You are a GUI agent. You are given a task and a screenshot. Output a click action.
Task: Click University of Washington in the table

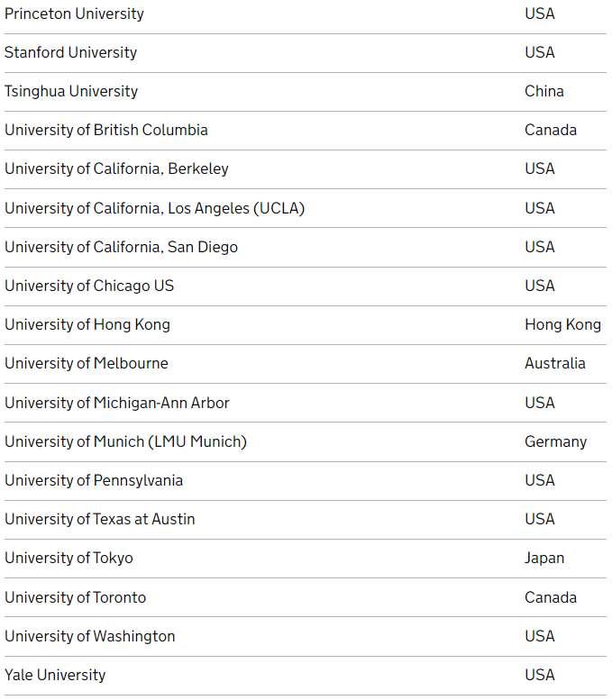pos(90,637)
